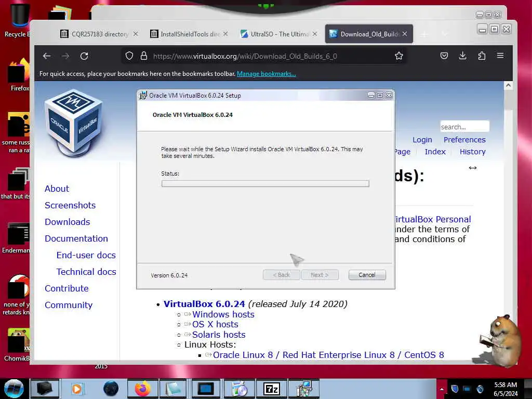Open the Windows Start orb
The width and height of the screenshot is (532, 399).
(14, 389)
